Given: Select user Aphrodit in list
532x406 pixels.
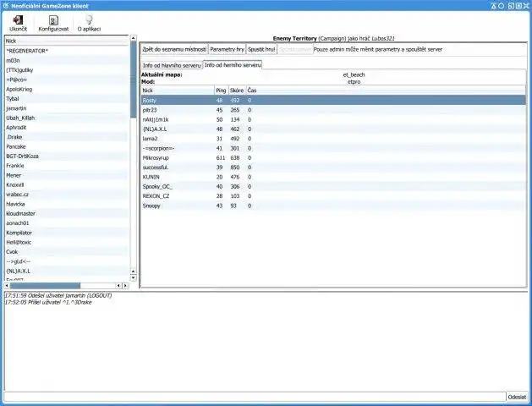Looking at the screenshot, I should 67,127.
